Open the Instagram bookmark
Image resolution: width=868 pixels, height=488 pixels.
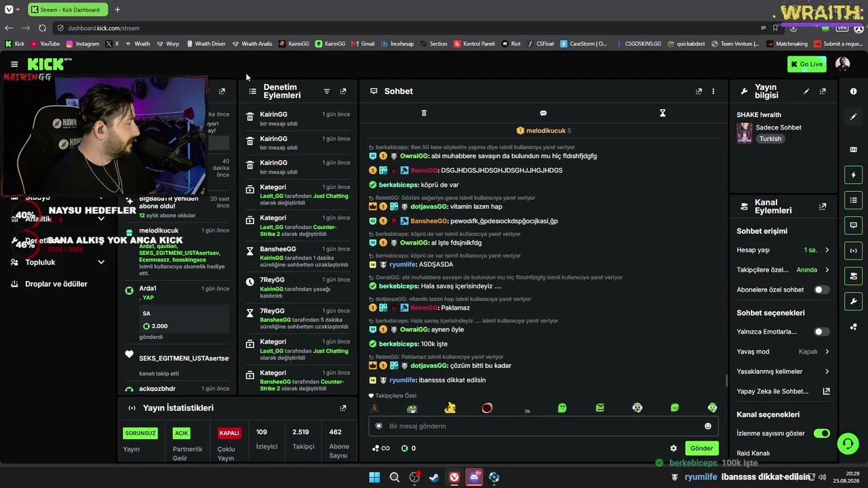pyautogui.click(x=82, y=43)
